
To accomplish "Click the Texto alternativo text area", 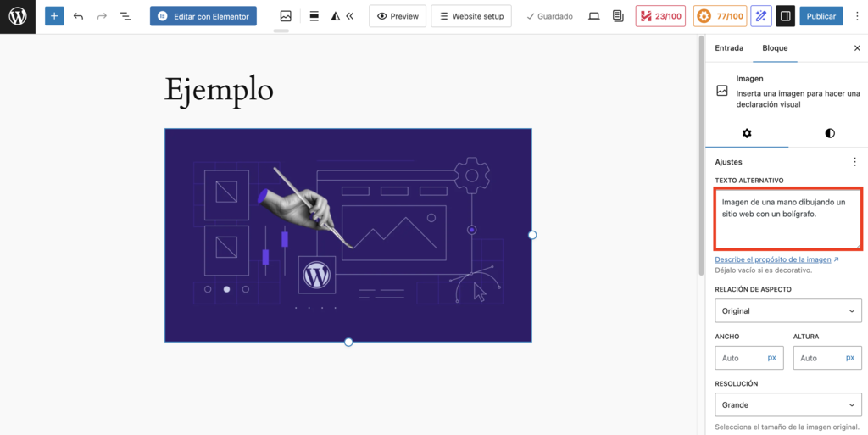I will pyautogui.click(x=788, y=219).
